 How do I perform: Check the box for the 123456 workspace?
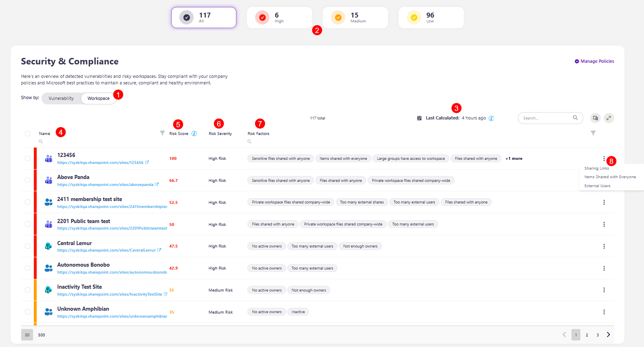point(27,158)
